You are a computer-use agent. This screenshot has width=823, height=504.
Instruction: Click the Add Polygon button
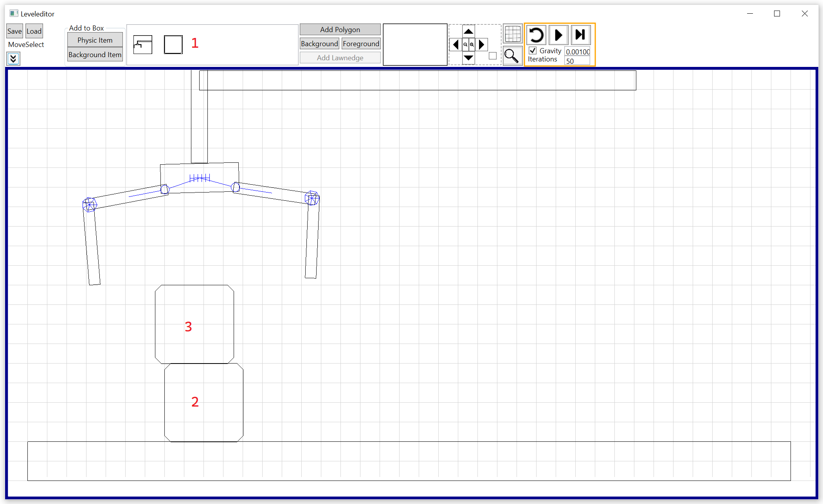(340, 30)
